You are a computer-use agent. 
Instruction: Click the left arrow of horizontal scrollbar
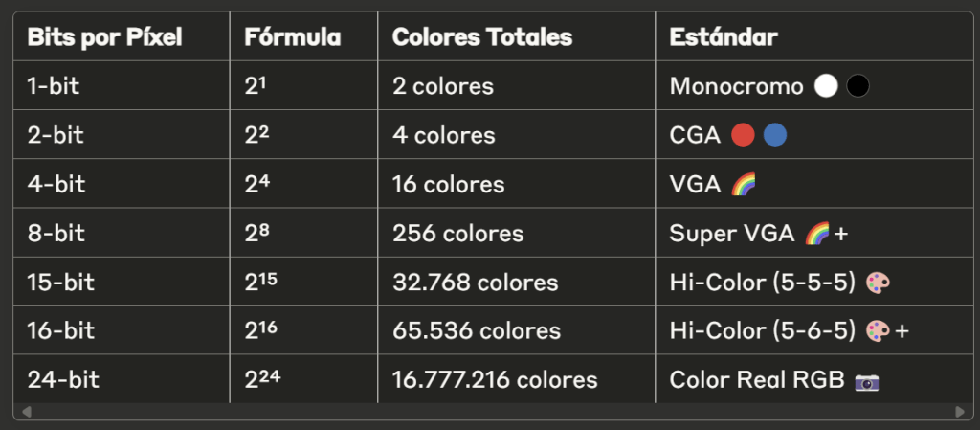coord(26,412)
